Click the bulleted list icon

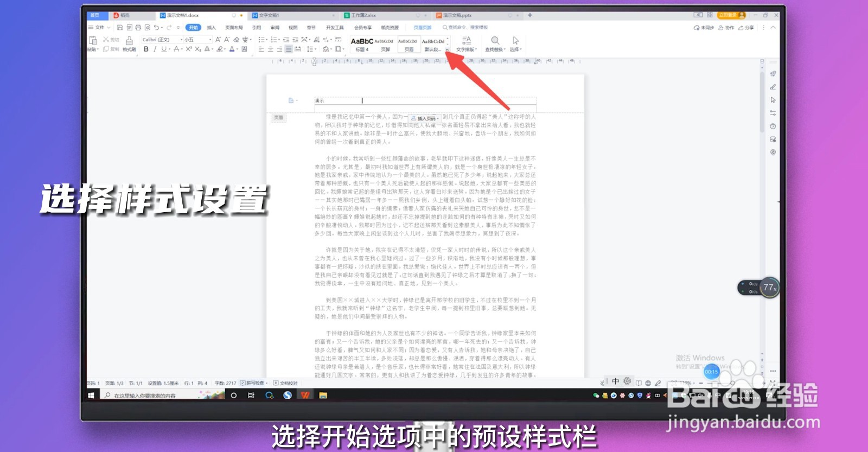point(261,40)
